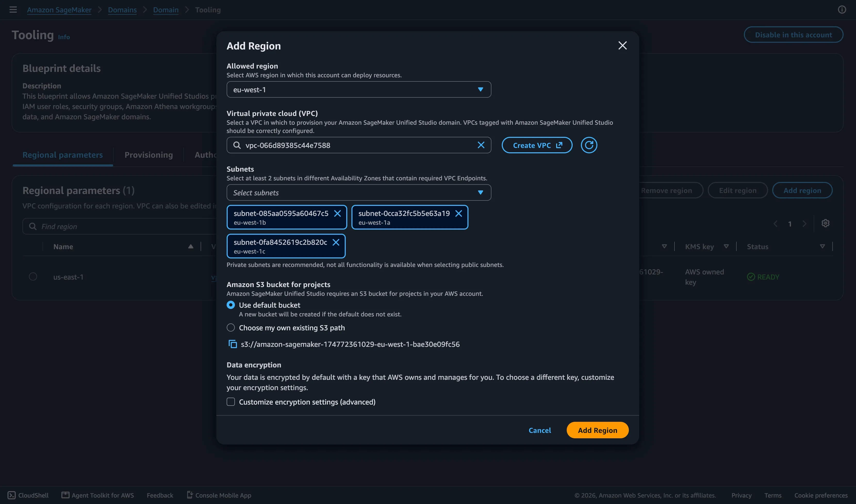This screenshot has width=856, height=504.
Task: Open Agent Toolkit for AWS
Action: pyautogui.click(x=97, y=495)
